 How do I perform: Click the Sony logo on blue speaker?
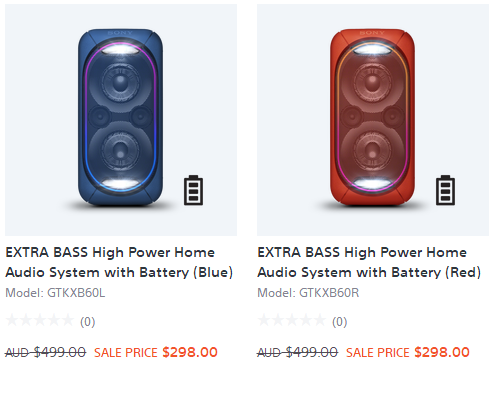(120, 33)
